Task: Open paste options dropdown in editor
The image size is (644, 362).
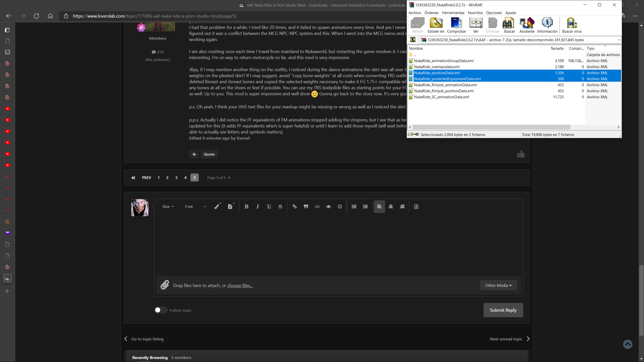Action: point(231,206)
